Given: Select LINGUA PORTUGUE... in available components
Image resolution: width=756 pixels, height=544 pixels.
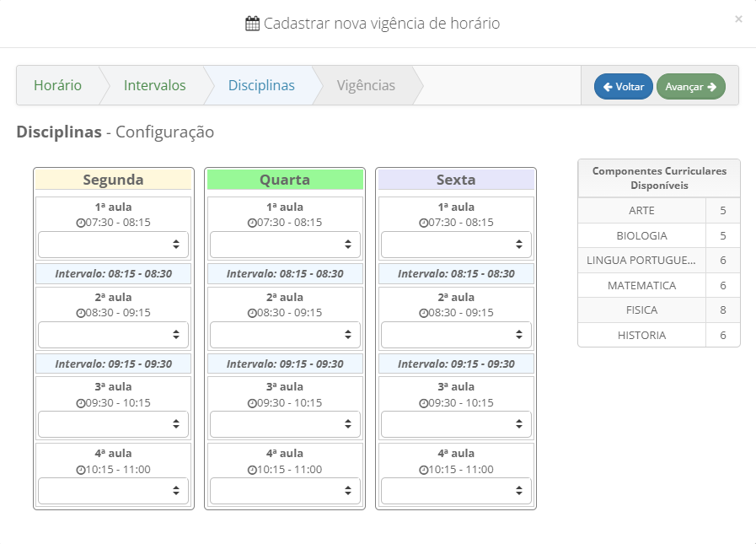Looking at the screenshot, I should pos(641,260).
